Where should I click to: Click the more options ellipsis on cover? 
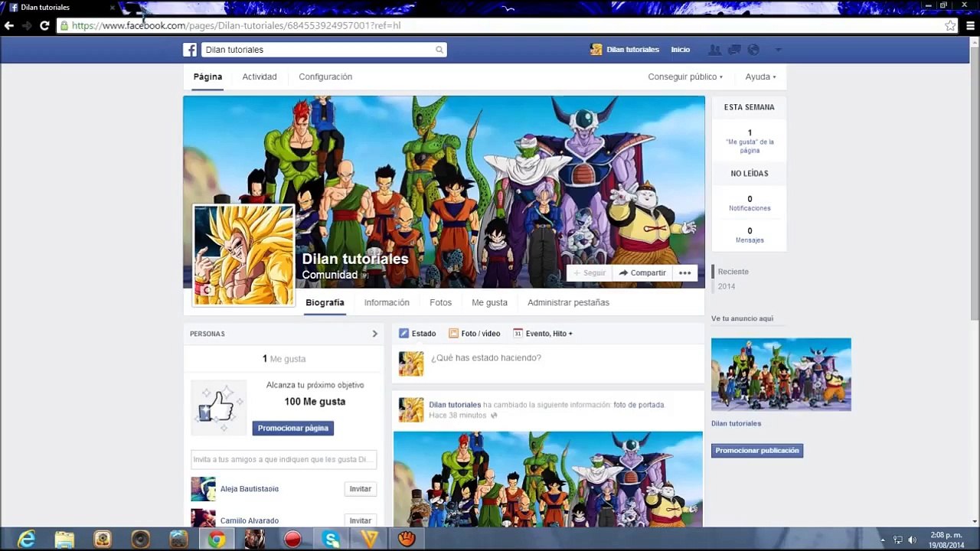click(684, 273)
